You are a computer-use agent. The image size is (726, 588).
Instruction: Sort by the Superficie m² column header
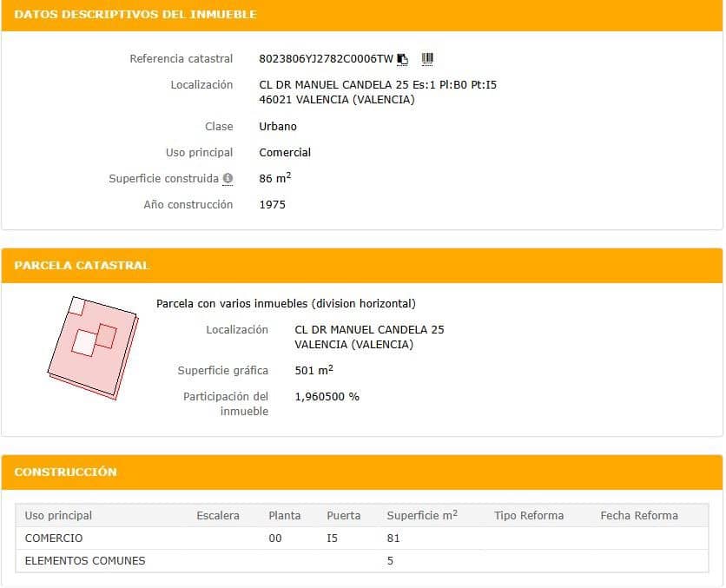[x=421, y=514]
